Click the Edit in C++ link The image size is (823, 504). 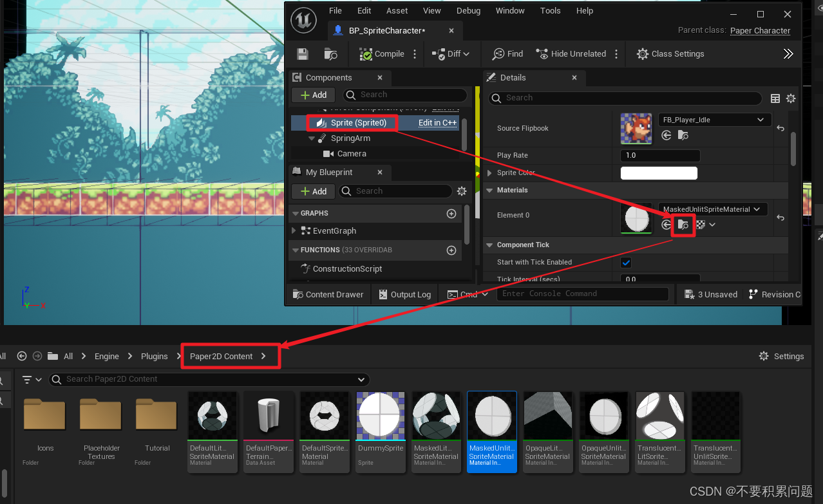(437, 122)
